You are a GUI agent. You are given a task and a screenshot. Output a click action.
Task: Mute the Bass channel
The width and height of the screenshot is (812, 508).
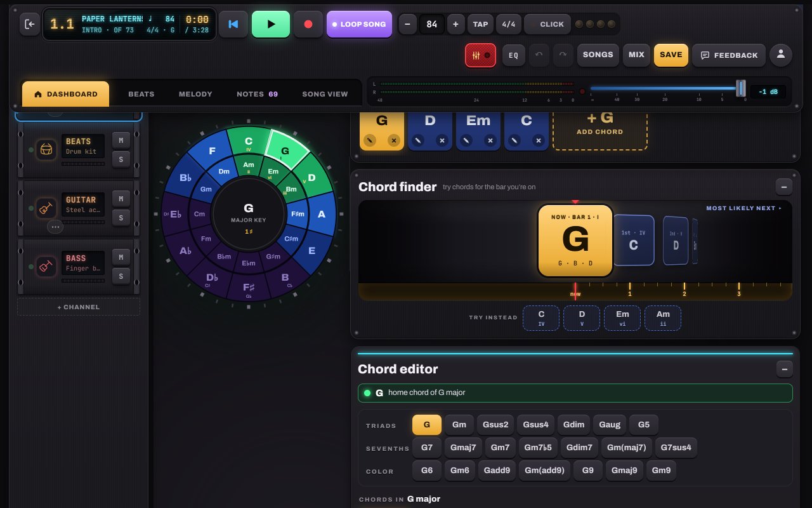(x=121, y=257)
